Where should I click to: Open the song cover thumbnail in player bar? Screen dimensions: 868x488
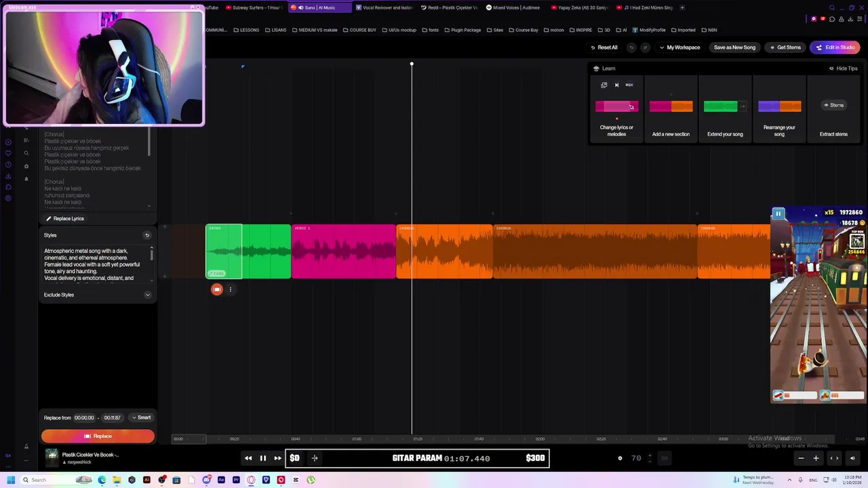pos(52,458)
